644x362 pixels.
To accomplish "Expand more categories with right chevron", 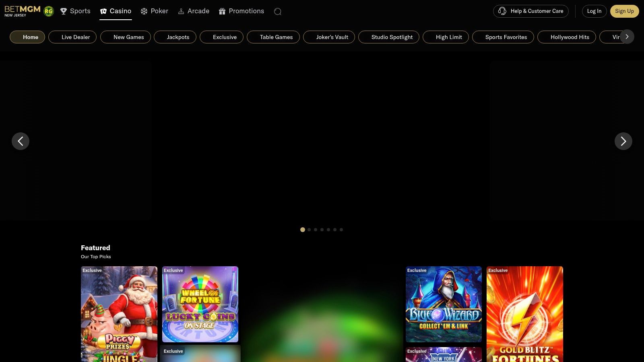I will 627,37.
